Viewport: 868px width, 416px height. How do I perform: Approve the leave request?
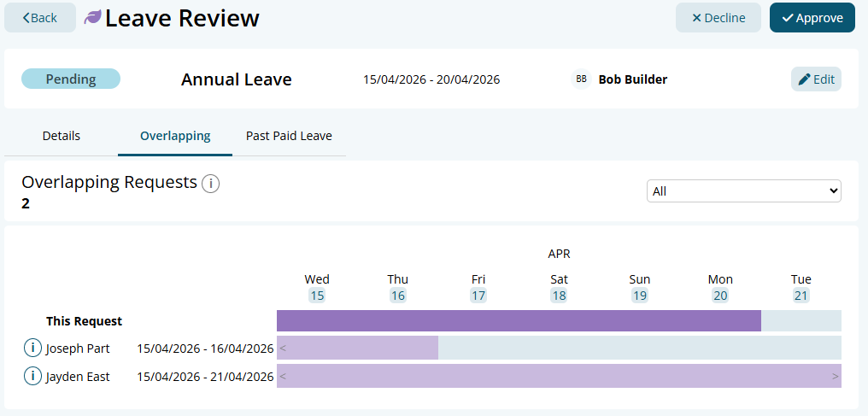point(812,18)
